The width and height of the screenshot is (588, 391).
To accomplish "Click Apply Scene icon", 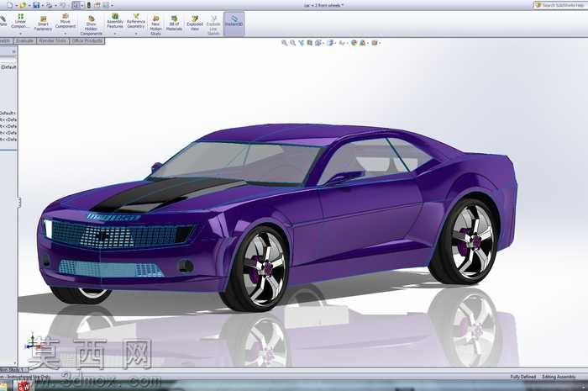I will coord(363,43).
